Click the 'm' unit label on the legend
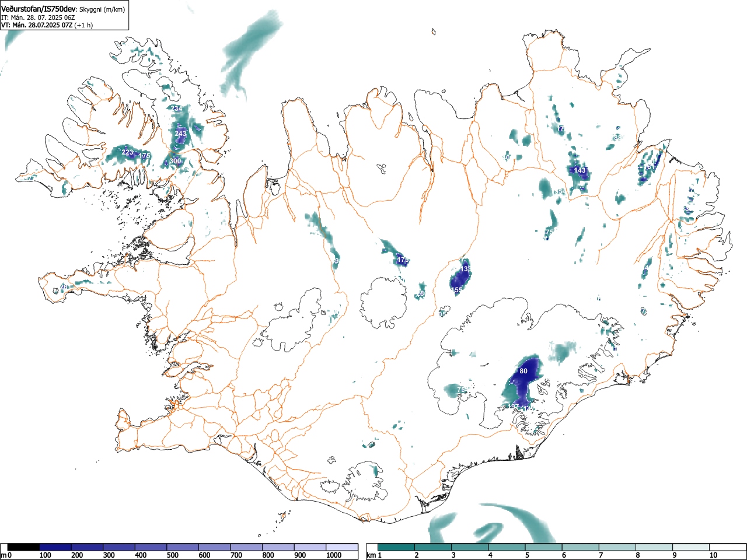The height and width of the screenshot is (560, 747). pos(4,555)
